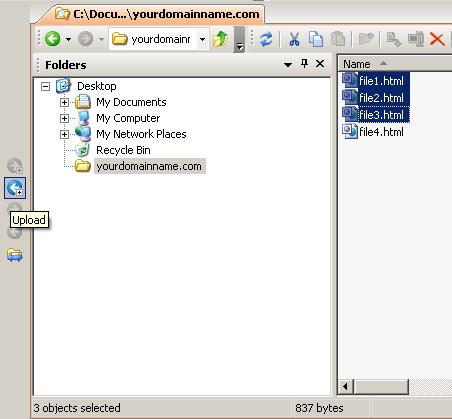This screenshot has height=419, width=452.
Task: Expand the My Computer tree node
Action: tap(64, 118)
